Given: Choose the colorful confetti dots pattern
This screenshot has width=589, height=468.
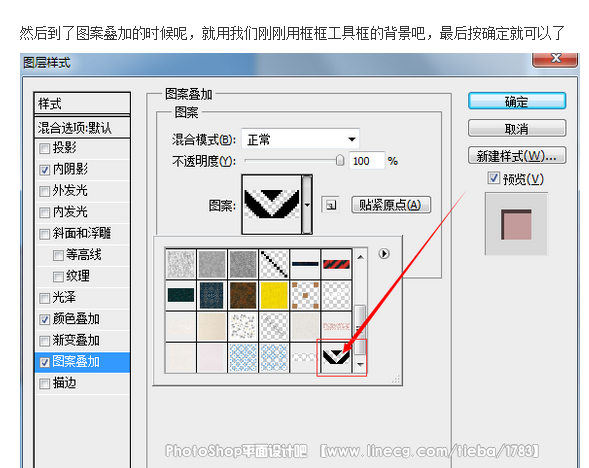Looking at the screenshot, I should coord(243,326).
